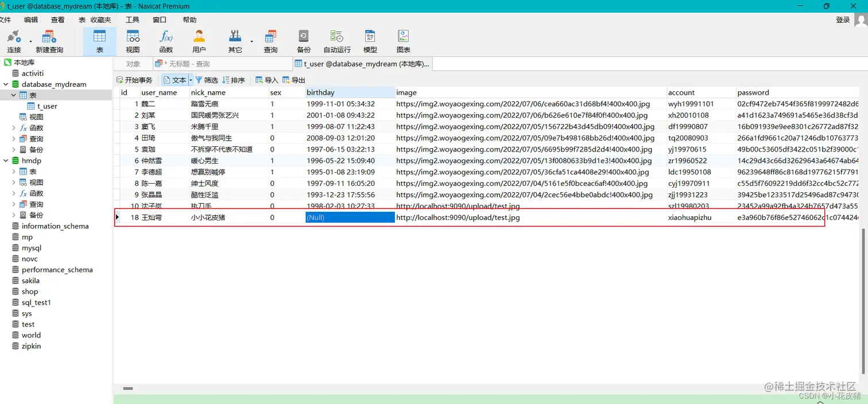Click the 开始事务 begin transaction button
Image resolution: width=868 pixels, height=404 pixels.
pos(134,80)
